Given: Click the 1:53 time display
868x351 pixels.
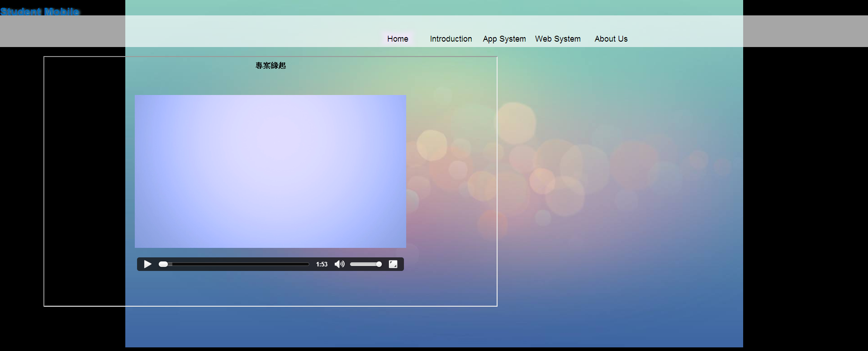Looking at the screenshot, I should click(x=322, y=264).
